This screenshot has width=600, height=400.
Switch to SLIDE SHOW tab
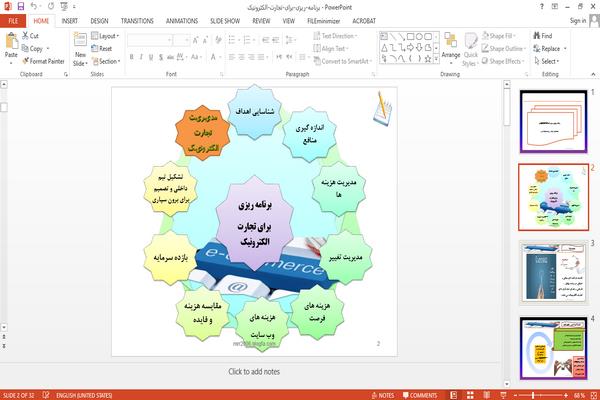tap(225, 21)
